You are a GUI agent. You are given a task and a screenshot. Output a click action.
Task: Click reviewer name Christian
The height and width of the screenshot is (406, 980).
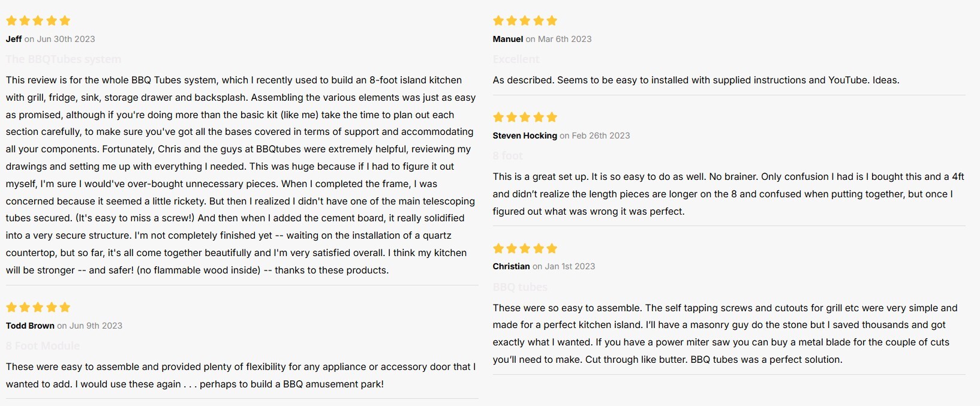[512, 266]
